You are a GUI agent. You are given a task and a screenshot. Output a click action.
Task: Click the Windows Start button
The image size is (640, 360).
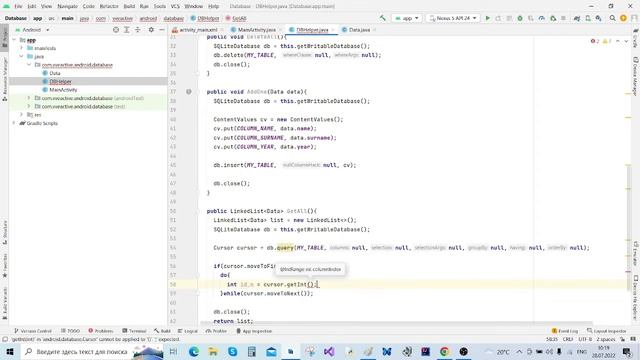pyautogui.click(x=9, y=351)
